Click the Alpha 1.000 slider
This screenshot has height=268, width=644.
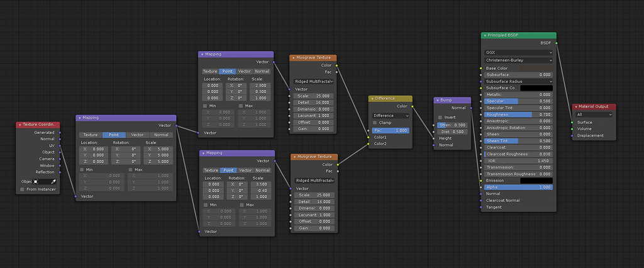pos(518,187)
